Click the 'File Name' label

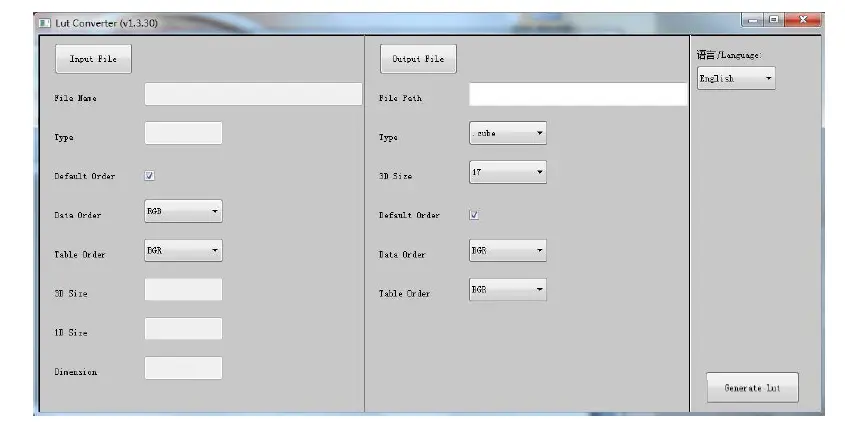point(75,98)
